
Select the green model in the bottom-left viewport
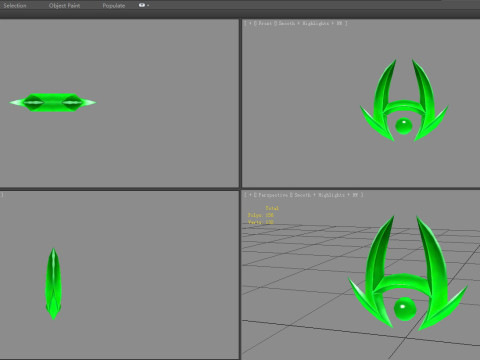click(x=53, y=284)
